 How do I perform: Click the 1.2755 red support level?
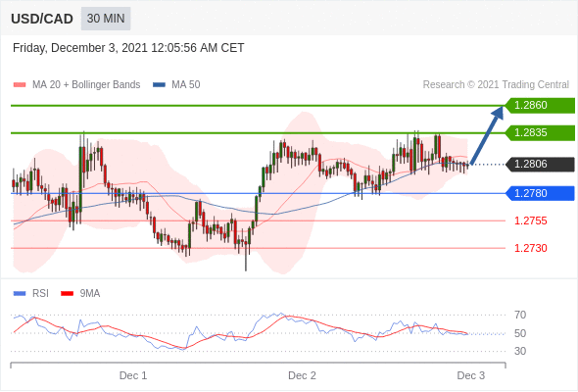[531, 220]
